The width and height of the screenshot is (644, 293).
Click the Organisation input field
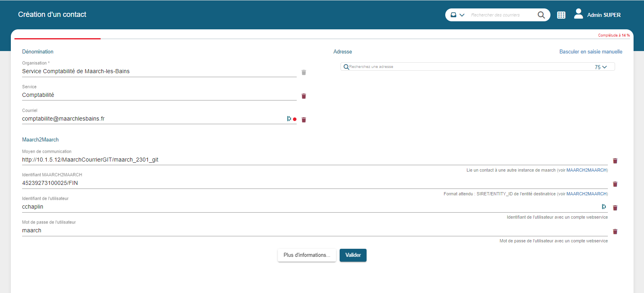click(159, 72)
